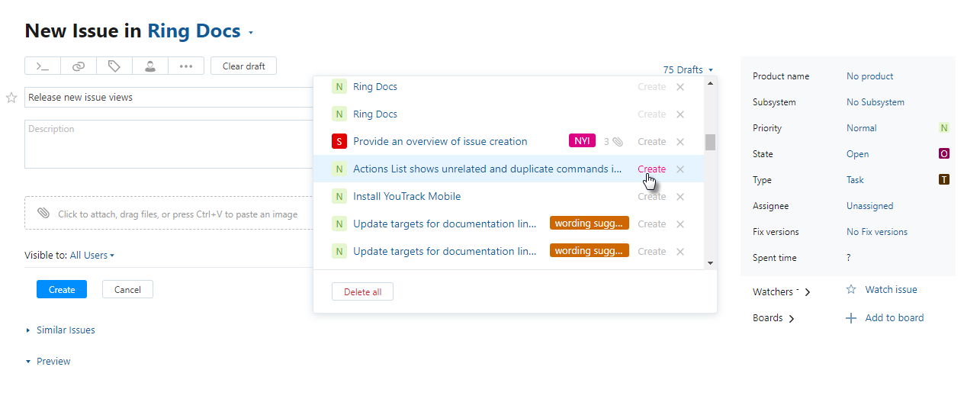Open draft 'Install YouTrack Mobile'
This screenshot has width=980, height=399.
click(x=406, y=197)
